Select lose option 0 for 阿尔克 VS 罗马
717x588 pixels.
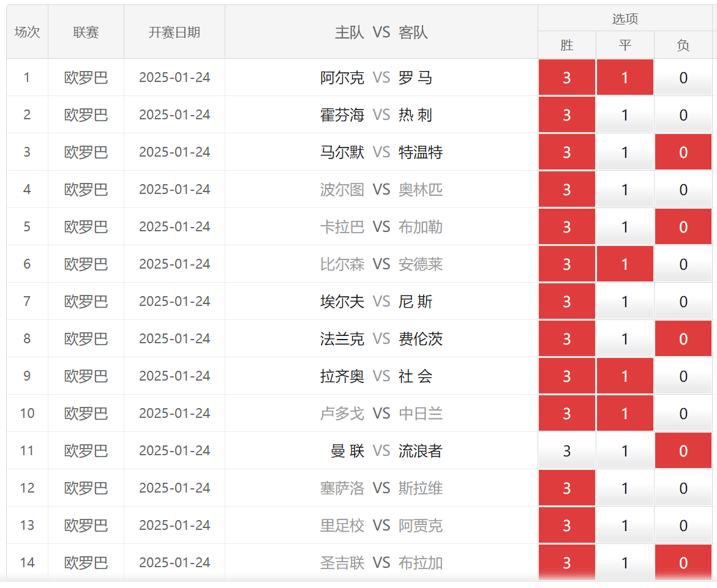[x=683, y=78]
